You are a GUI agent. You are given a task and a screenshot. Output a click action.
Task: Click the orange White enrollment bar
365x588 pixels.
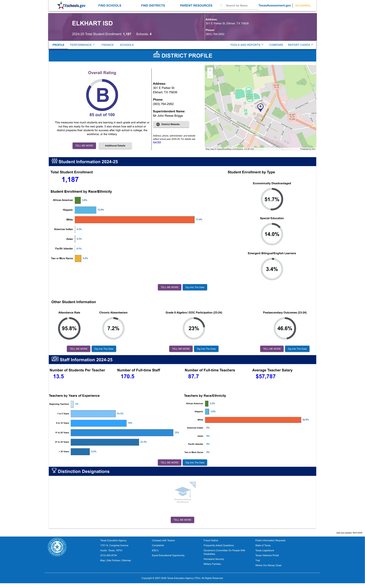pyautogui.click(x=134, y=220)
